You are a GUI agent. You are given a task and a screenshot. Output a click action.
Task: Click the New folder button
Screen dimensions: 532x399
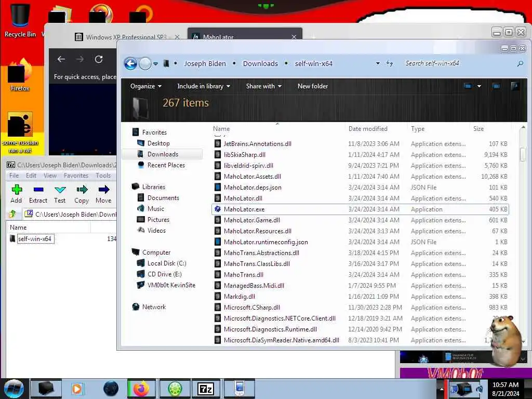[312, 86]
